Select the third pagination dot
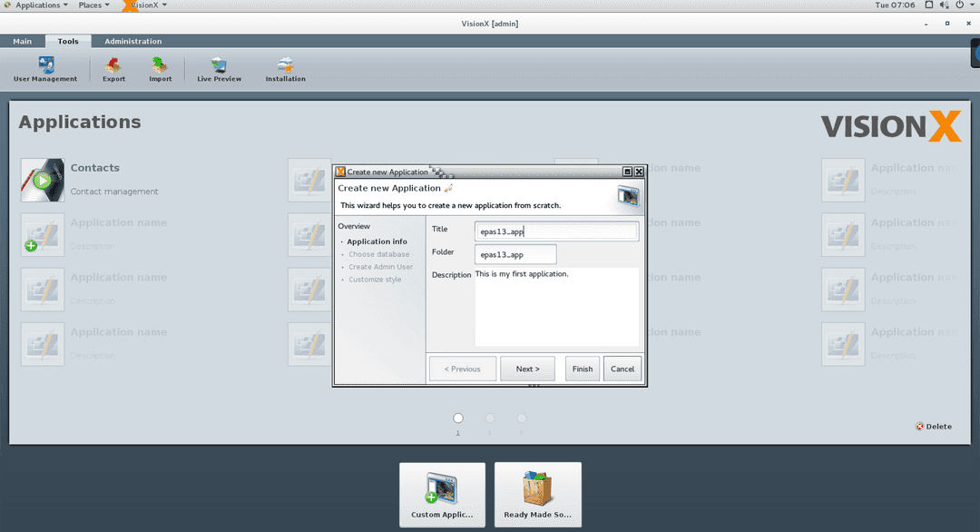 point(522,418)
